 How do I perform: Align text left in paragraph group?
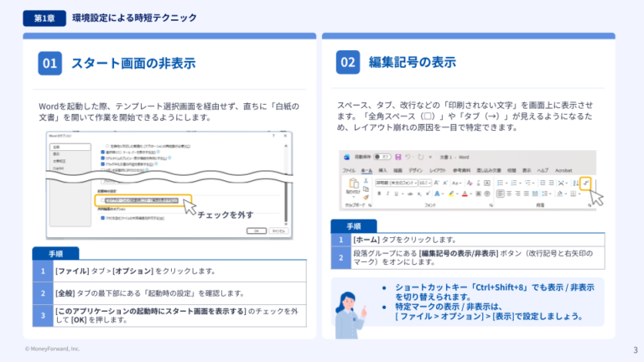[500, 194]
